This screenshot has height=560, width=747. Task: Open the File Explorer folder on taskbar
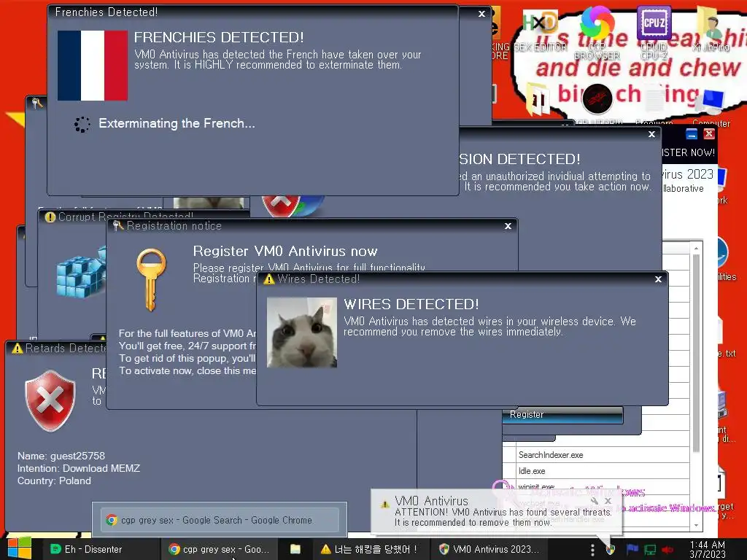tap(295, 549)
